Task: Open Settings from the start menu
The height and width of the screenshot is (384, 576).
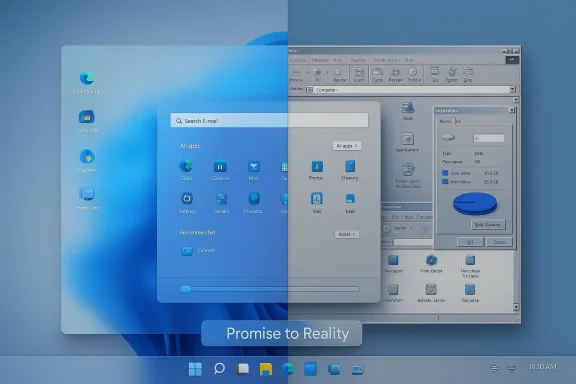Action: click(x=187, y=199)
